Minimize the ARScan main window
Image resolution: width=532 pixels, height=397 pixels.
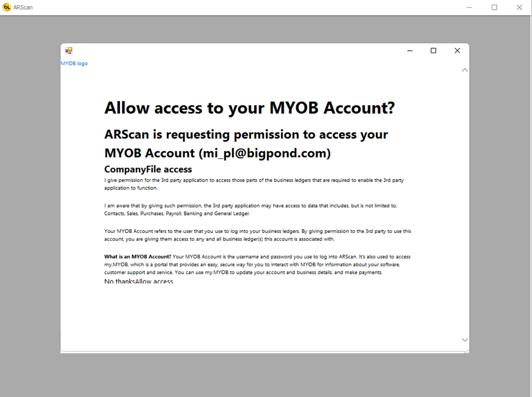[469, 7]
